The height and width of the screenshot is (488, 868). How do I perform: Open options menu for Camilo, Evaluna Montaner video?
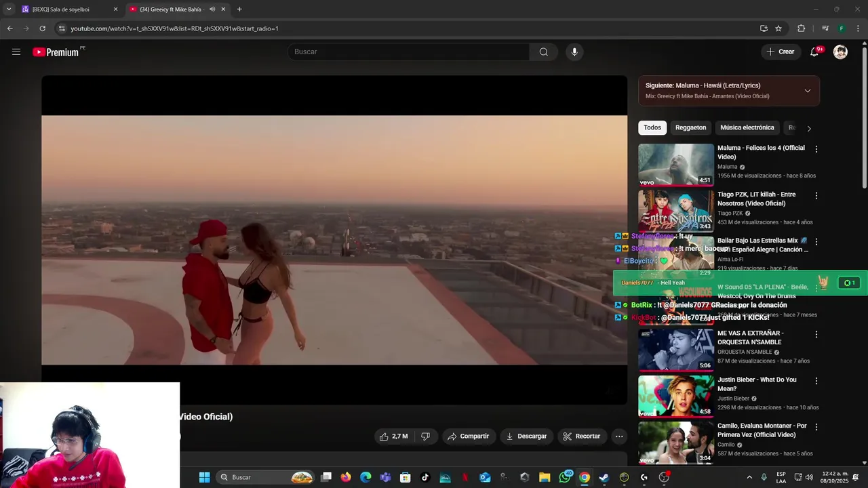[x=816, y=427]
